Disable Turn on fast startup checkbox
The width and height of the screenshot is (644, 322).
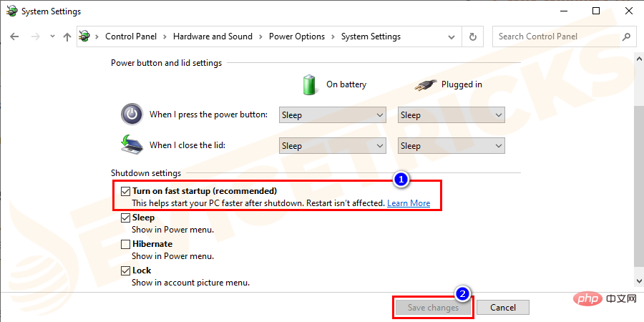[x=126, y=192]
